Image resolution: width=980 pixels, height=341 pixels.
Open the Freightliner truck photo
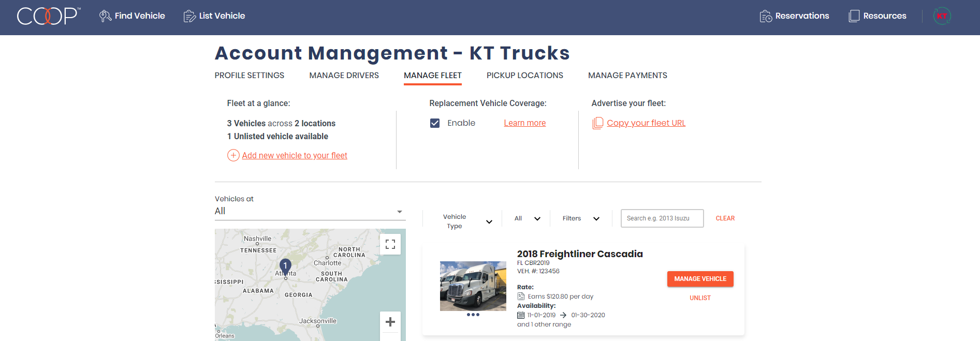point(473,286)
